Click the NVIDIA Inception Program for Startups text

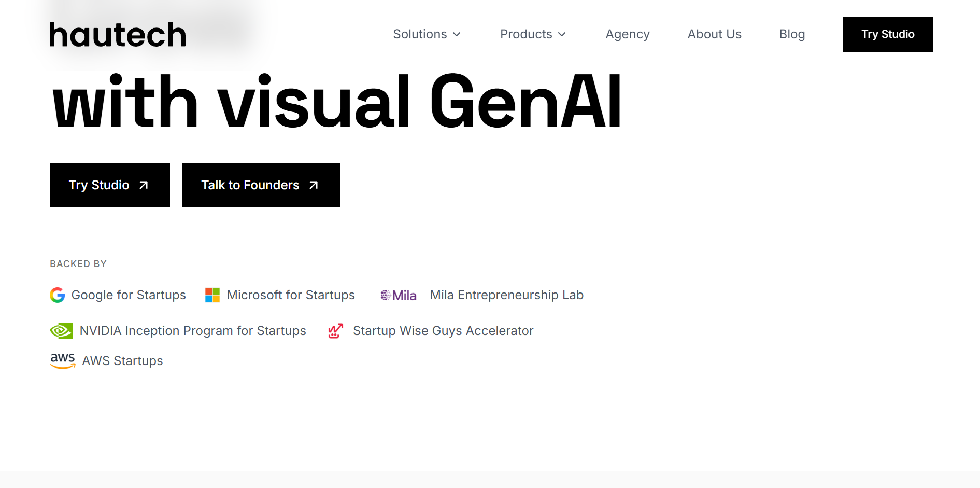(193, 331)
